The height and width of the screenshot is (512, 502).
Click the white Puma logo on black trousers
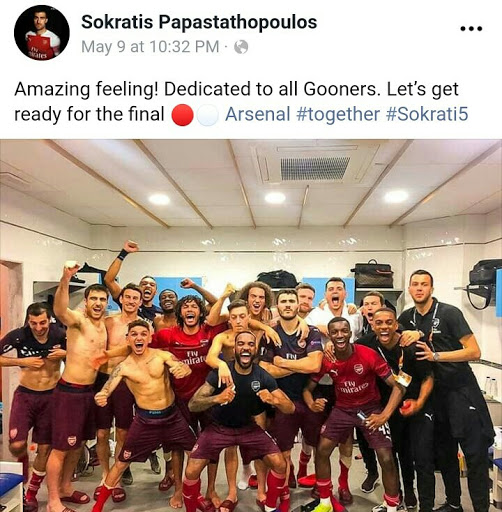pyautogui.click(x=429, y=417)
